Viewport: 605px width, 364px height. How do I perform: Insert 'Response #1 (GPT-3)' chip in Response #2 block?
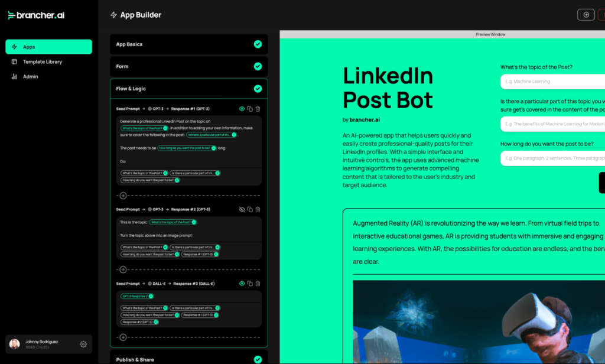[200, 254]
